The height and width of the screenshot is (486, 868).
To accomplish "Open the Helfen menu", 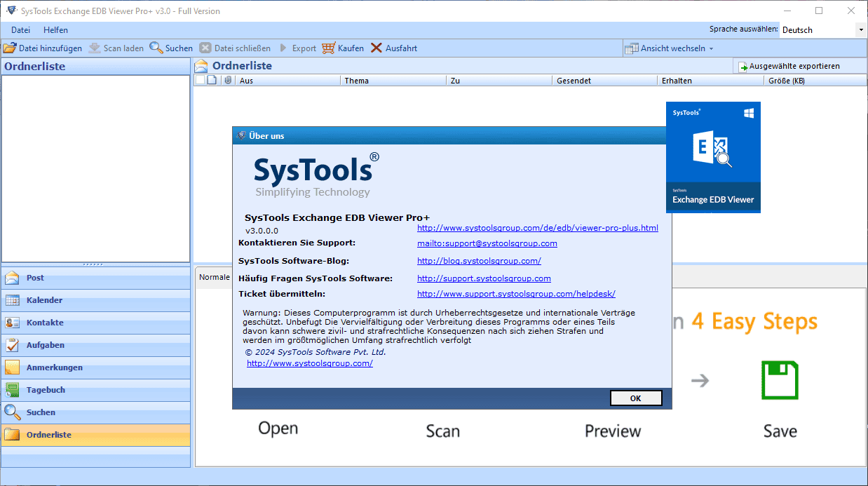I will pyautogui.click(x=56, y=30).
